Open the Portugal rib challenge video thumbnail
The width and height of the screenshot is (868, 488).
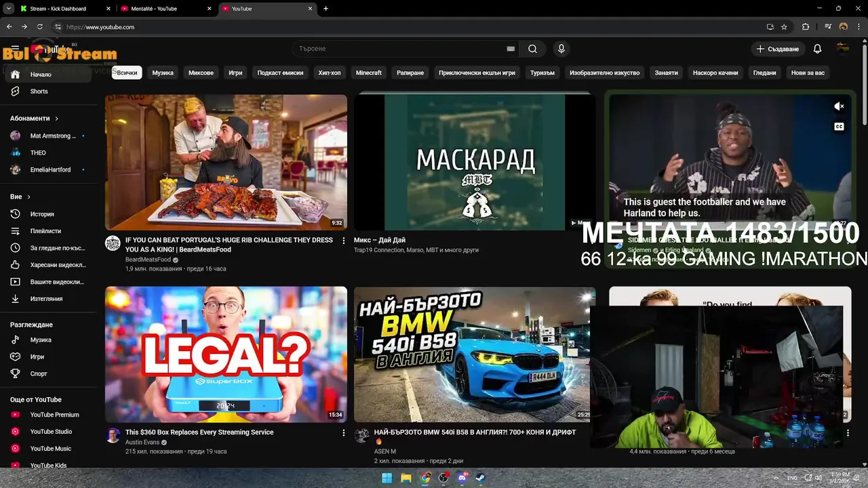(x=226, y=162)
